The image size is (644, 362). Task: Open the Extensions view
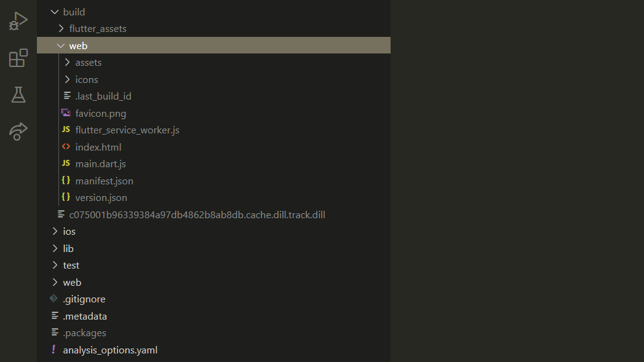point(18,58)
